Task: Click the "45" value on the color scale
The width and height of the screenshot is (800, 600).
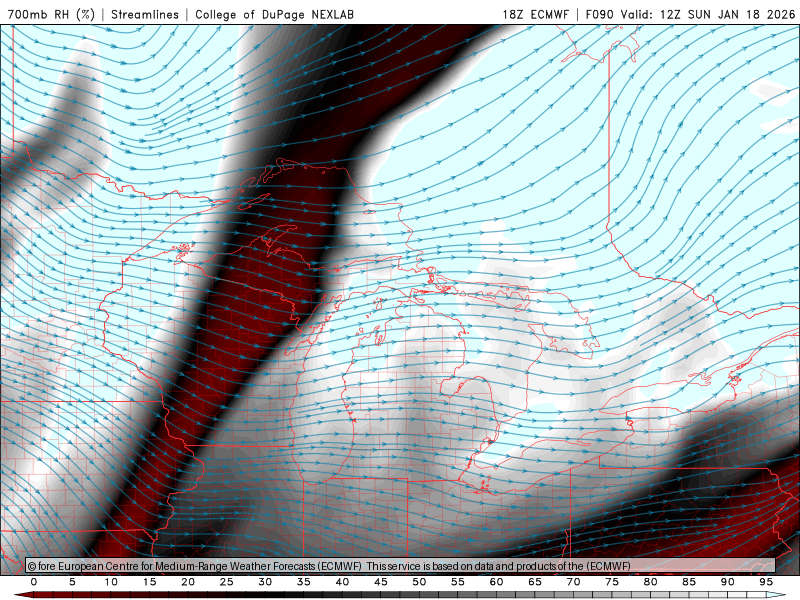Action: tap(381, 582)
